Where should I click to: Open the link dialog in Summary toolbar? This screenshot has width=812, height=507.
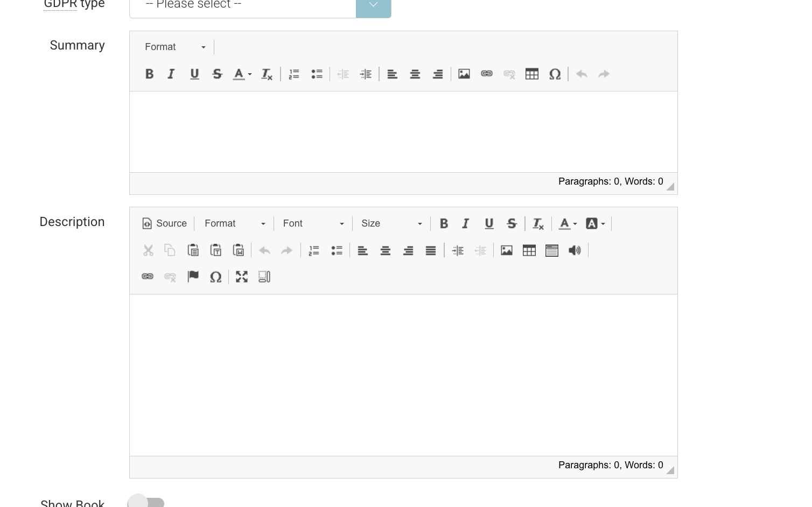coord(486,74)
